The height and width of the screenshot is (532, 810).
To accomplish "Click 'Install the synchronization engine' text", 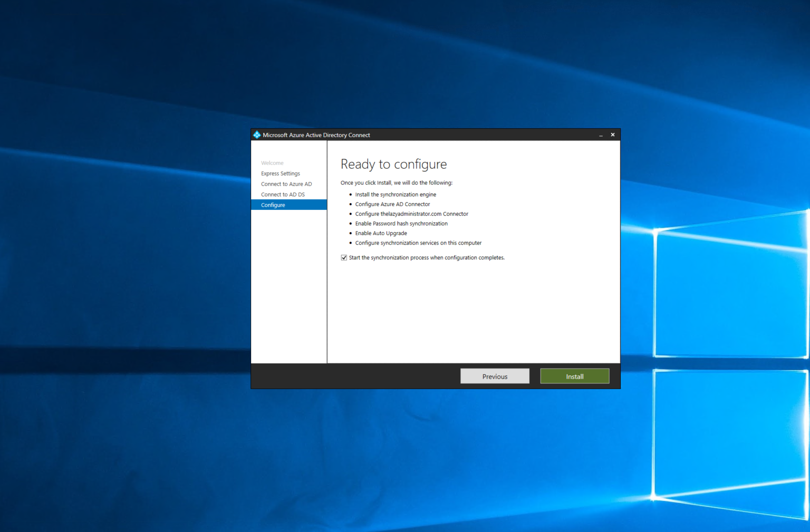I will pos(396,195).
